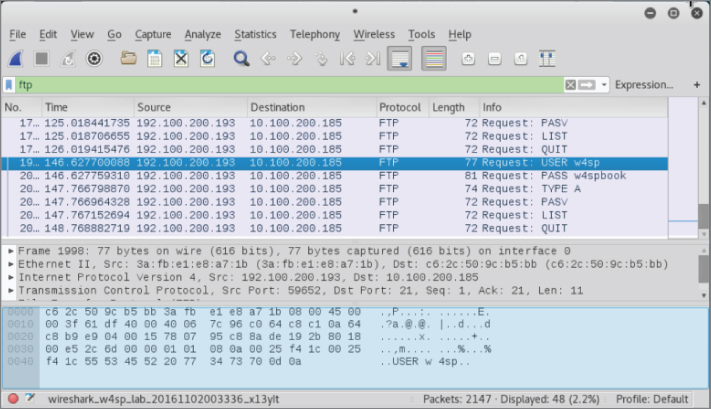This screenshot has height=409, width=711.
Task: Toggle packet list colorization
Action: [x=433, y=58]
